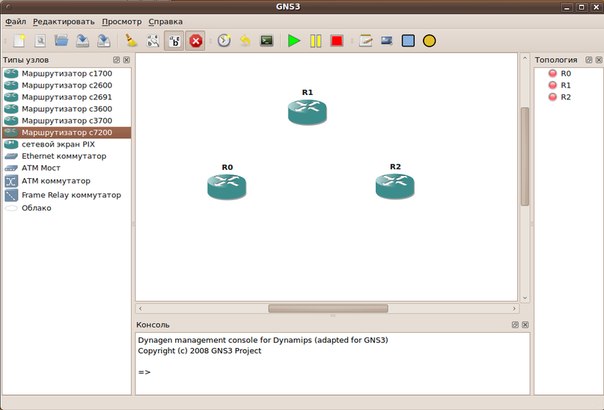
Task: Select highlighted Маршрутизатор c7200 row
Action: 67,133
